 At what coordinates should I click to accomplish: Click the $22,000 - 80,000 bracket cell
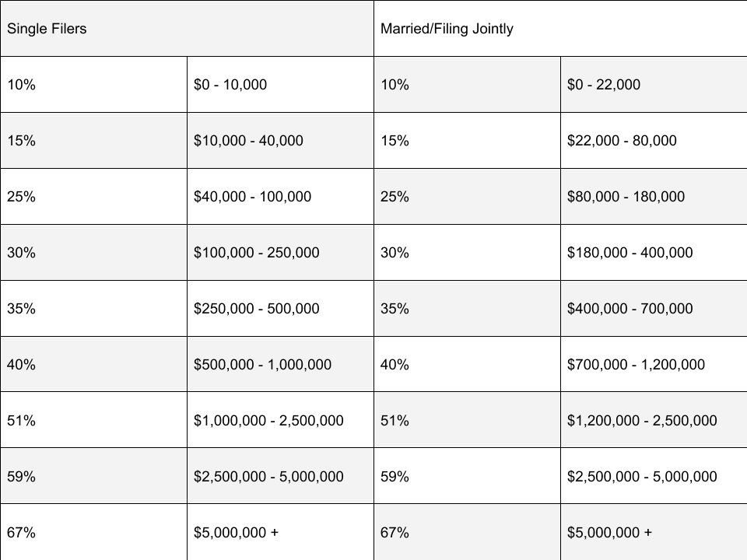[654, 141]
